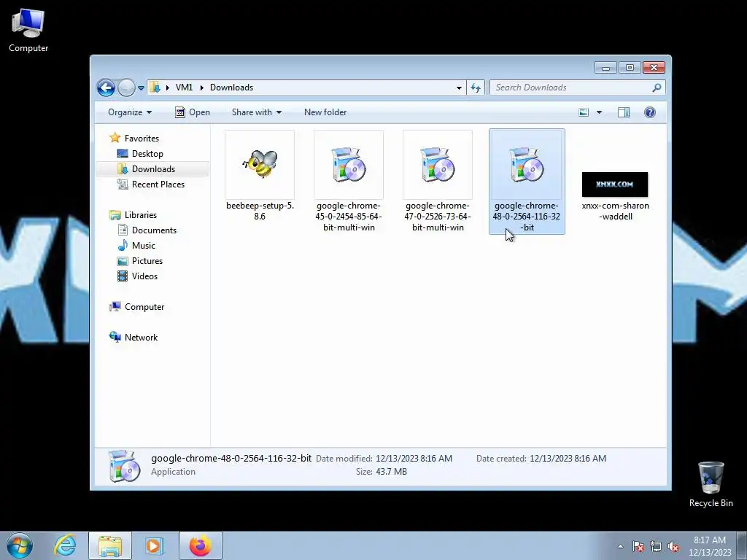Select the google-chrome-47-0-2526-73 installer icon

(x=438, y=164)
